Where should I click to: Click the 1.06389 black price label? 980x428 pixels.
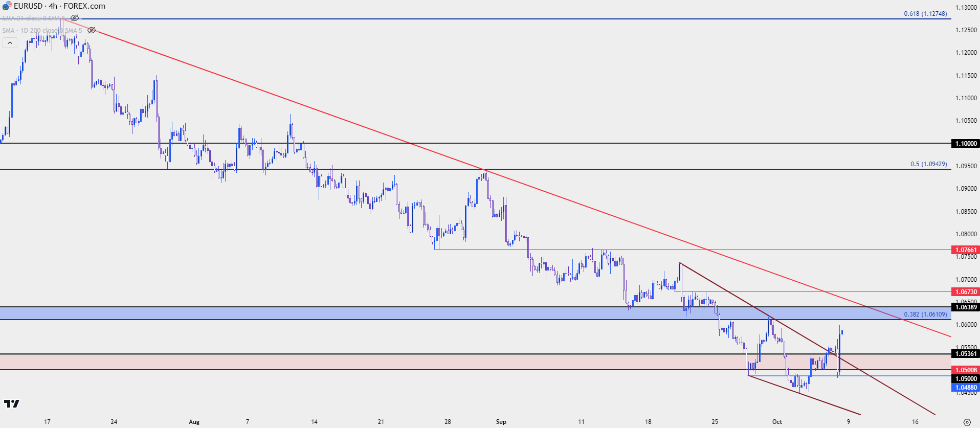point(965,307)
